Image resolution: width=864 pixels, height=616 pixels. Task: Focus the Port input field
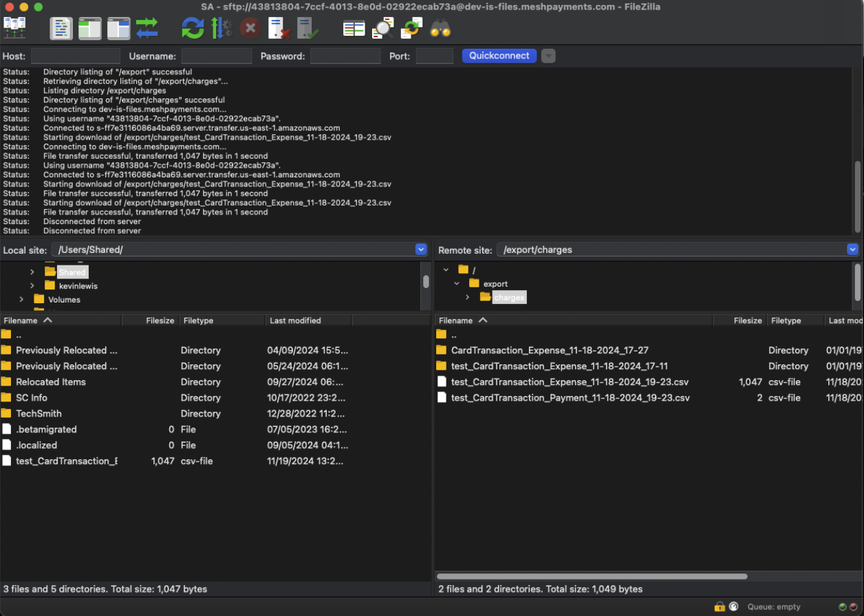(435, 56)
